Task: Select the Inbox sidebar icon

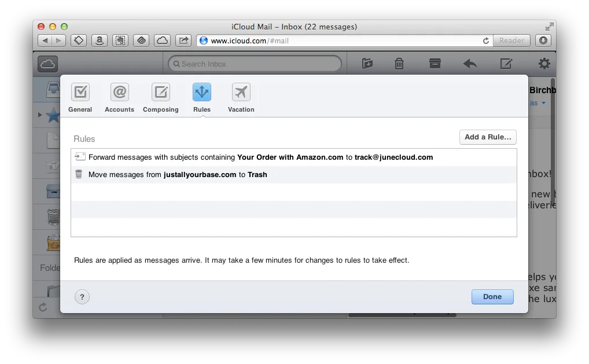Action: pyautogui.click(x=53, y=89)
